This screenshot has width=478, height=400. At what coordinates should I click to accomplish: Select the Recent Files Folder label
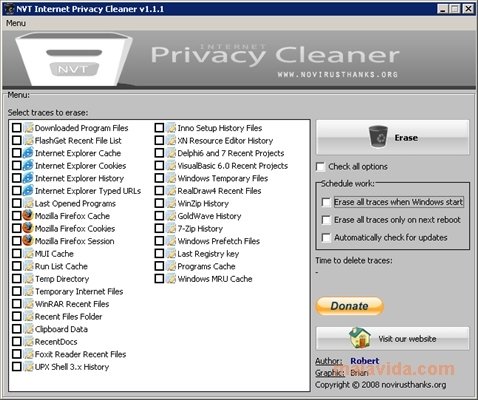click(x=68, y=317)
